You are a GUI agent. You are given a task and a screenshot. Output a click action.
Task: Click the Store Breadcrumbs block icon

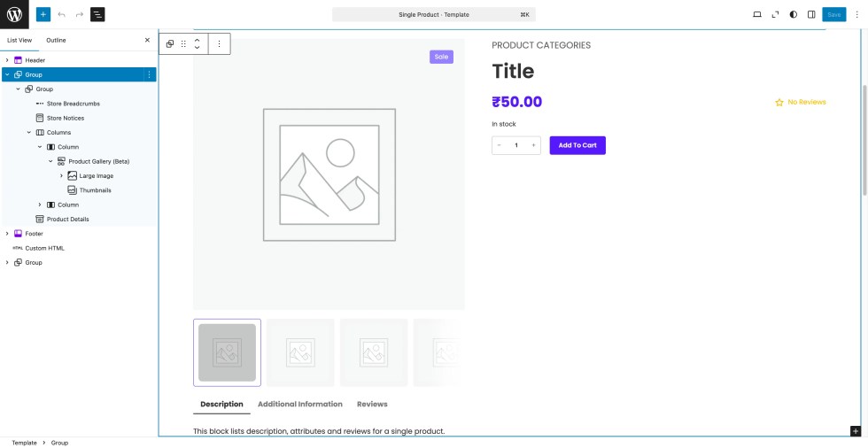[x=40, y=104]
